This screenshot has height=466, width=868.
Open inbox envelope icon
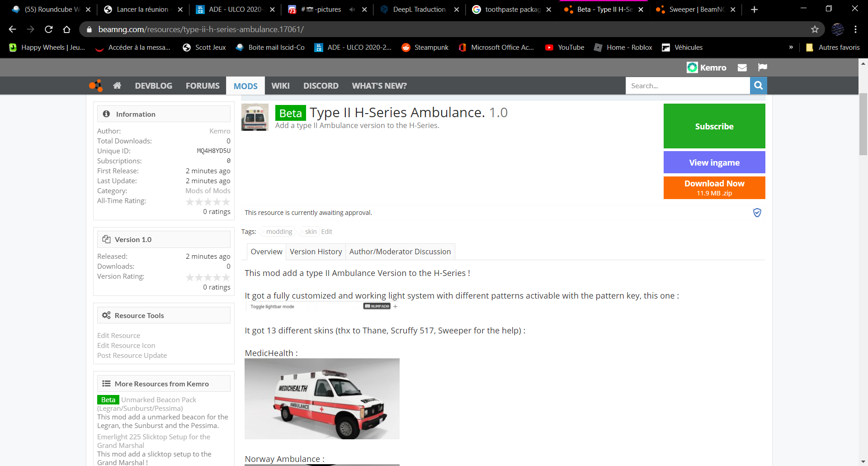click(x=742, y=67)
